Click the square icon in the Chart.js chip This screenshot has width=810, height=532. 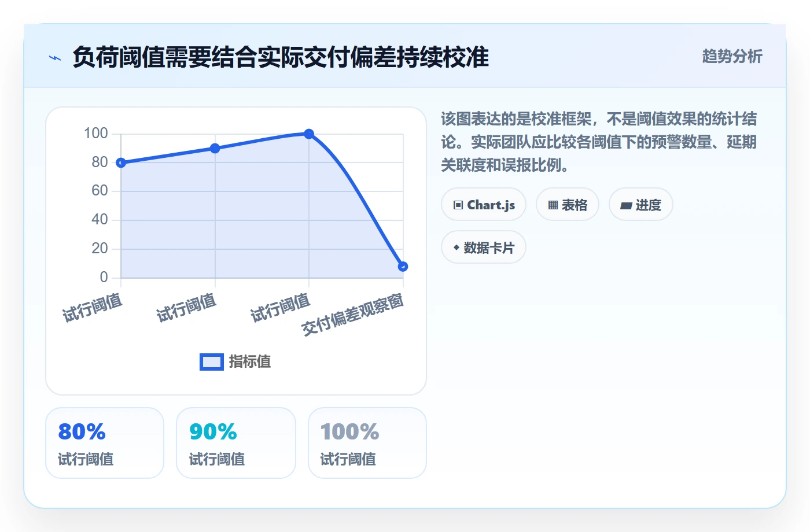(x=458, y=205)
